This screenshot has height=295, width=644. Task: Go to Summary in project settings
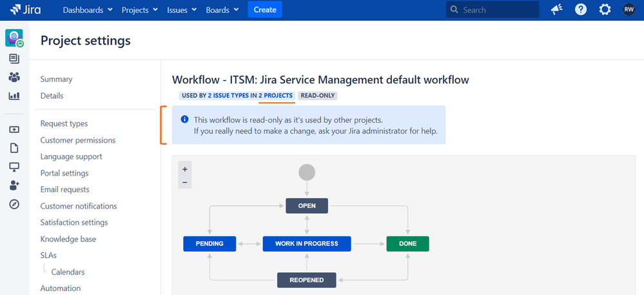click(x=56, y=79)
